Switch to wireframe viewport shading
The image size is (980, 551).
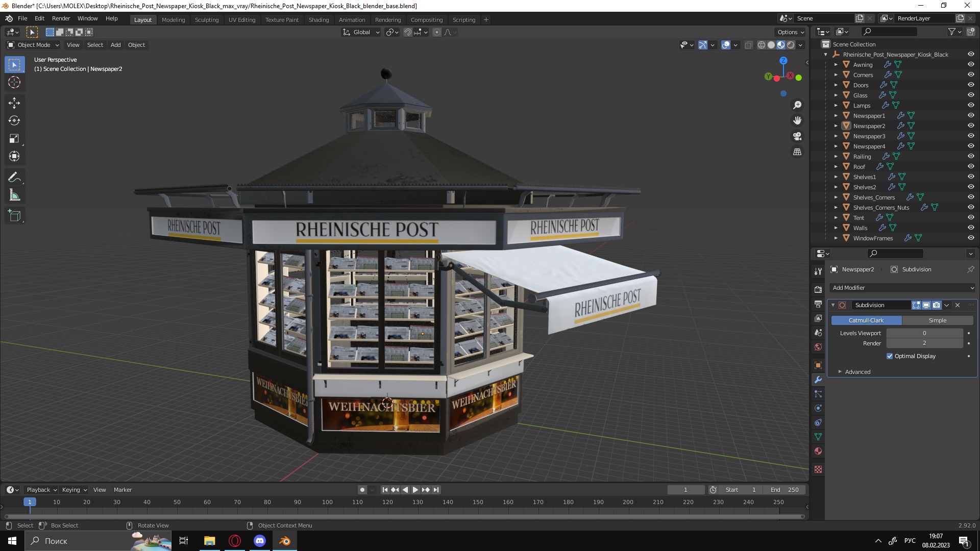point(762,45)
